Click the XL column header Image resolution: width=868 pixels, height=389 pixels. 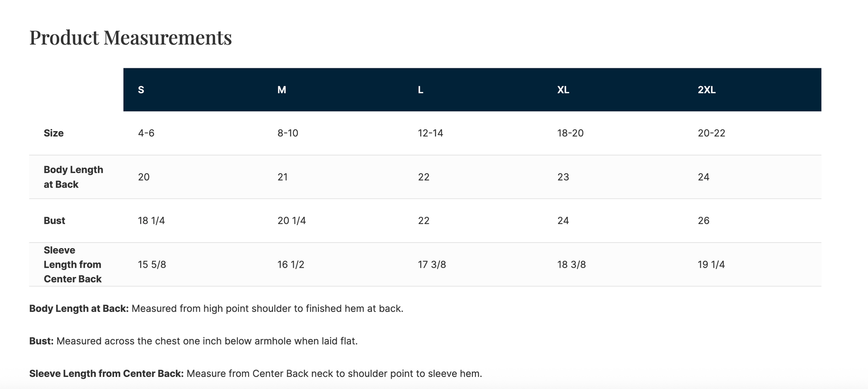pos(563,90)
